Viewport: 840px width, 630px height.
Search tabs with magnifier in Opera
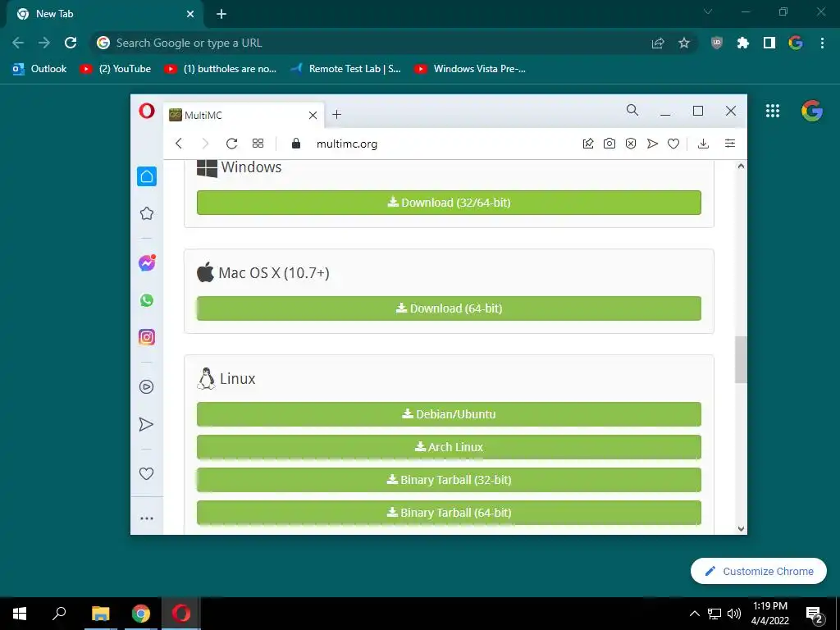pos(632,111)
